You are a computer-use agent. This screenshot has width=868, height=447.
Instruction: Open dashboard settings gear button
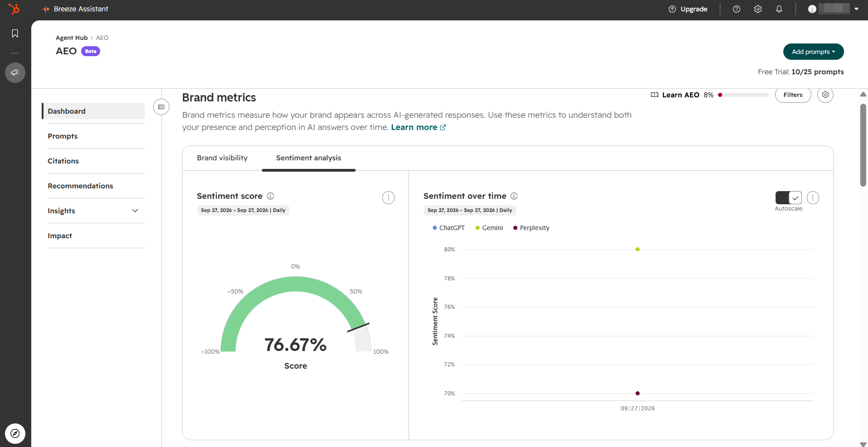[825, 95]
